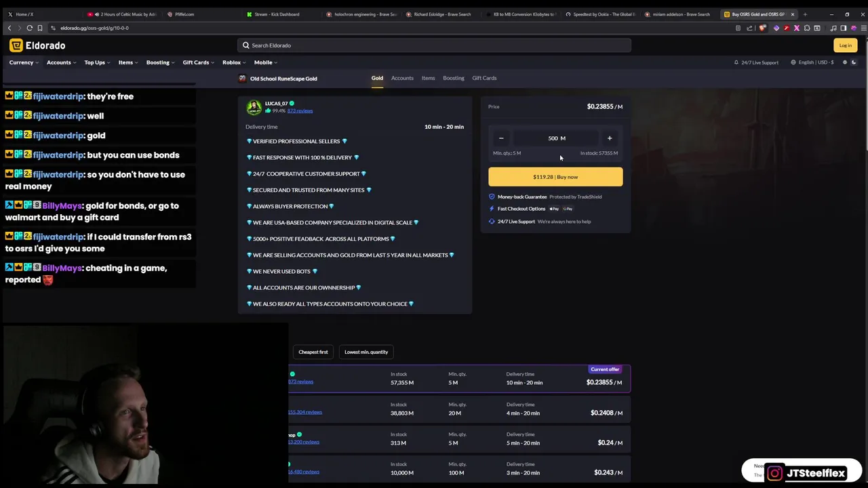Open a new browser tab
Image resolution: width=868 pixels, height=488 pixels.
pos(805,14)
